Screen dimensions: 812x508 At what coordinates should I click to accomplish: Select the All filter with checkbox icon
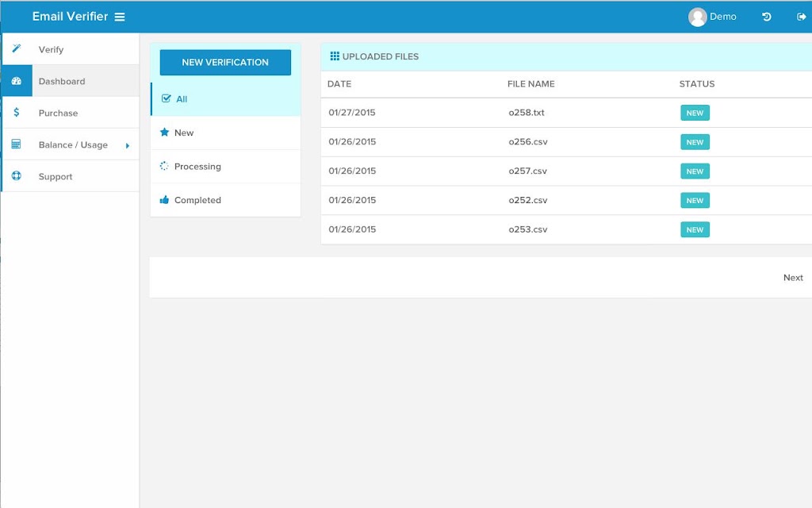click(226, 99)
